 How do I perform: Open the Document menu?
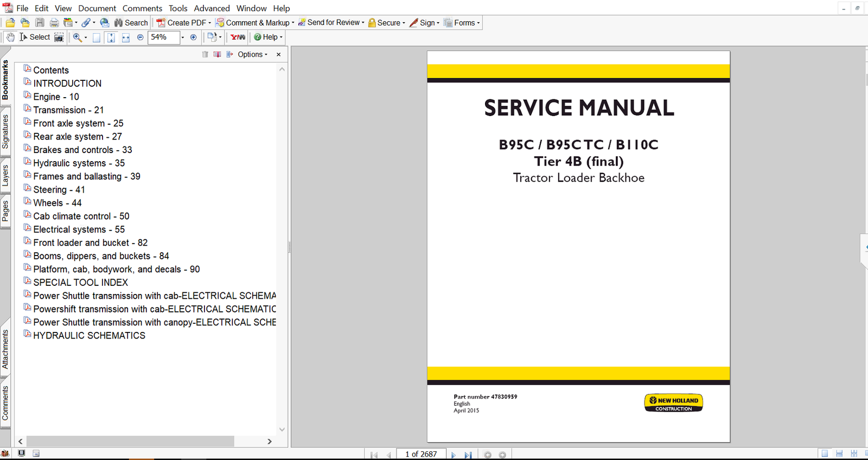coord(97,8)
